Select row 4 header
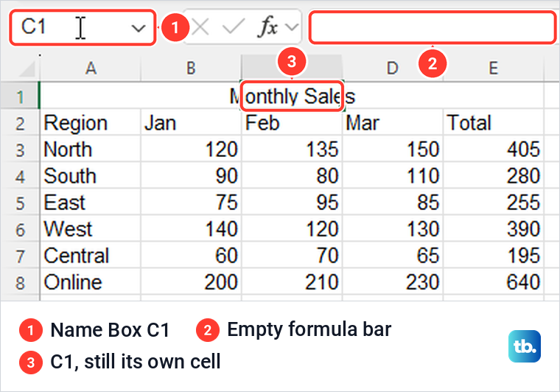Screen dimensions: 560x392 [20, 176]
